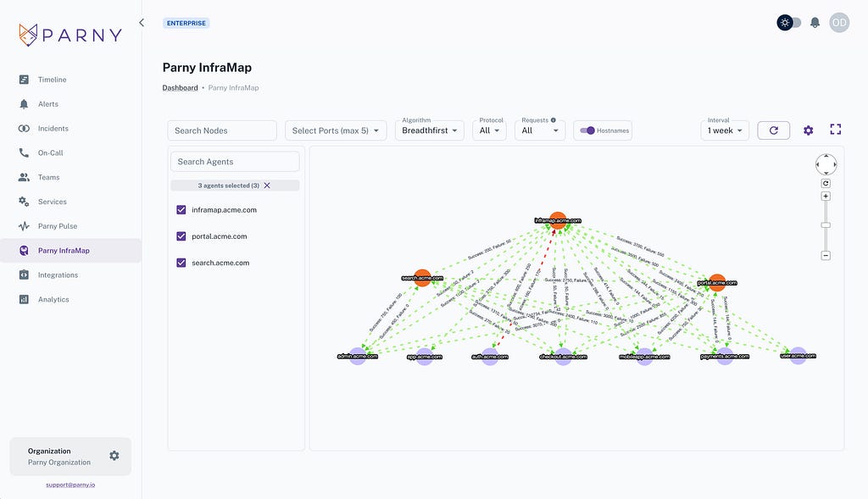
Task: Open Teams in the sidebar
Action: click(48, 177)
